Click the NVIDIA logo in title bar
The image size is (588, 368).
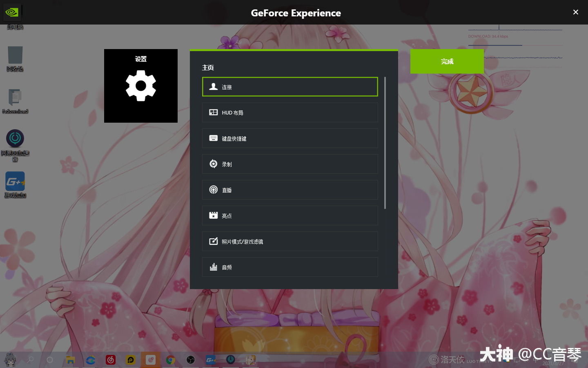pos(11,12)
